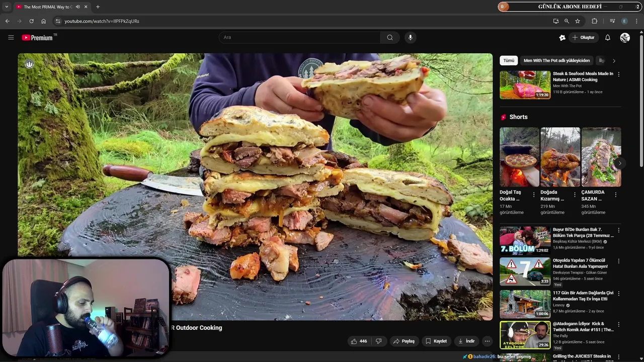This screenshot has width=644, height=362.
Task: Click Kaydet save button
Action: [436, 341]
